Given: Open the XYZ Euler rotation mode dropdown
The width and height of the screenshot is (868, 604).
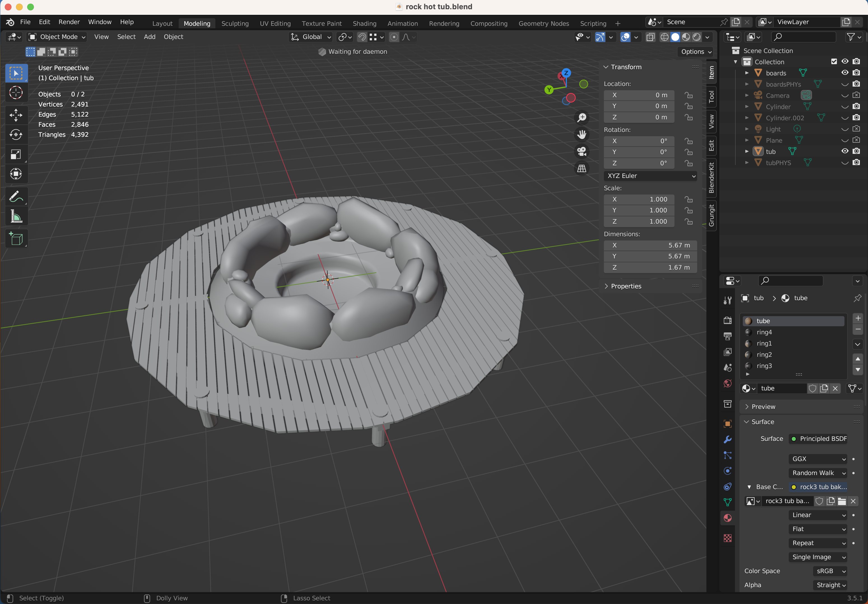Looking at the screenshot, I should (x=650, y=176).
